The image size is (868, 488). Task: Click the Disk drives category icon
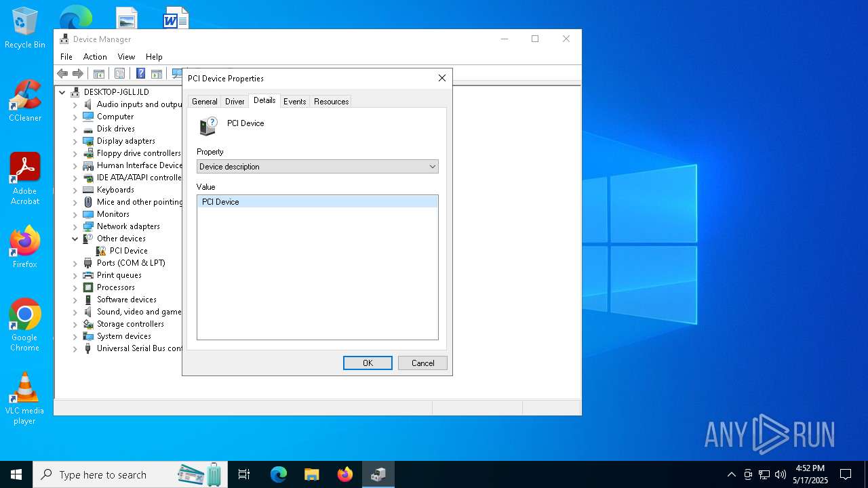point(88,129)
